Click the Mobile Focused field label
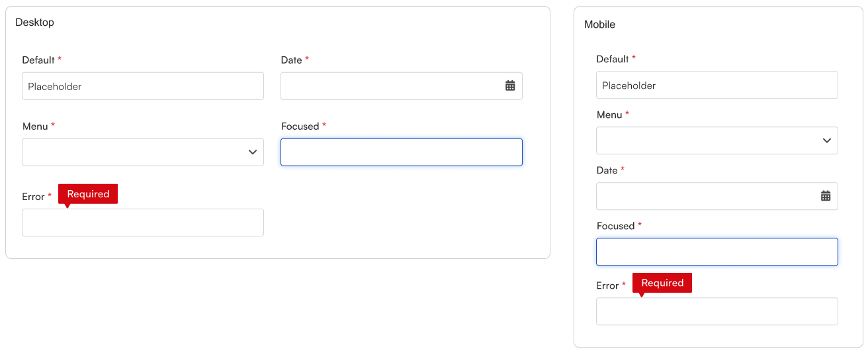The height and width of the screenshot is (353, 868). pyautogui.click(x=615, y=226)
